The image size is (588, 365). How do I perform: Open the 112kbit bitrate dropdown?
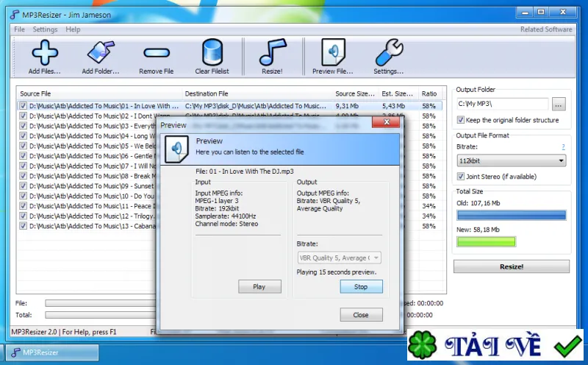512,160
